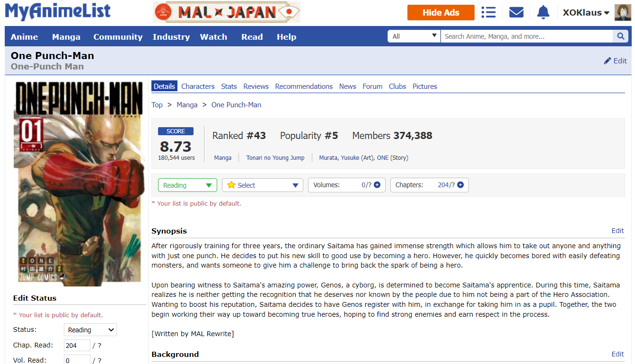Open the All search category dropdown
The height and width of the screenshot is (364, 635).
click(x=414, y=36)
